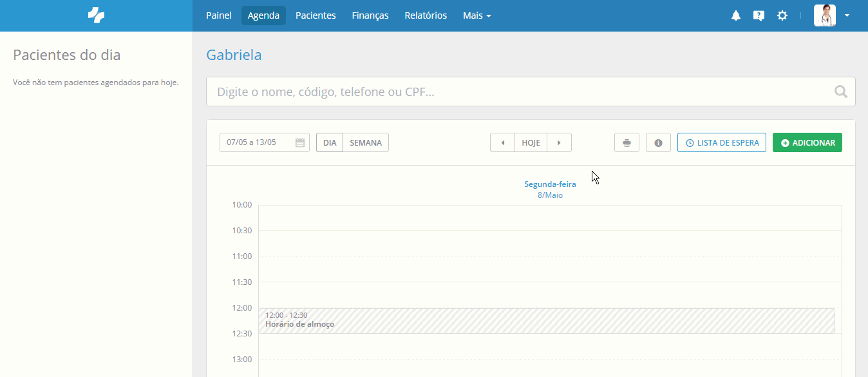This screenshot has width=868, height=377.
Task: Switch to DIA view
Action: 329,142
